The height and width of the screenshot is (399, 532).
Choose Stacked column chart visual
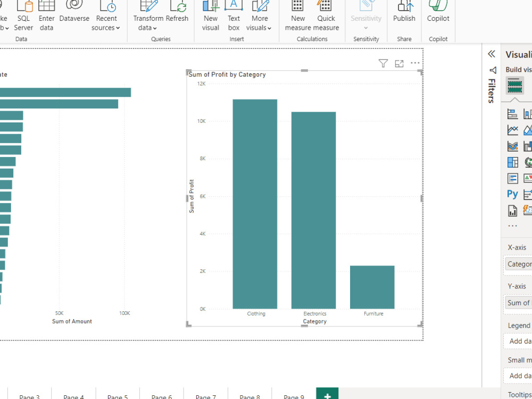(x=528, y=114)
